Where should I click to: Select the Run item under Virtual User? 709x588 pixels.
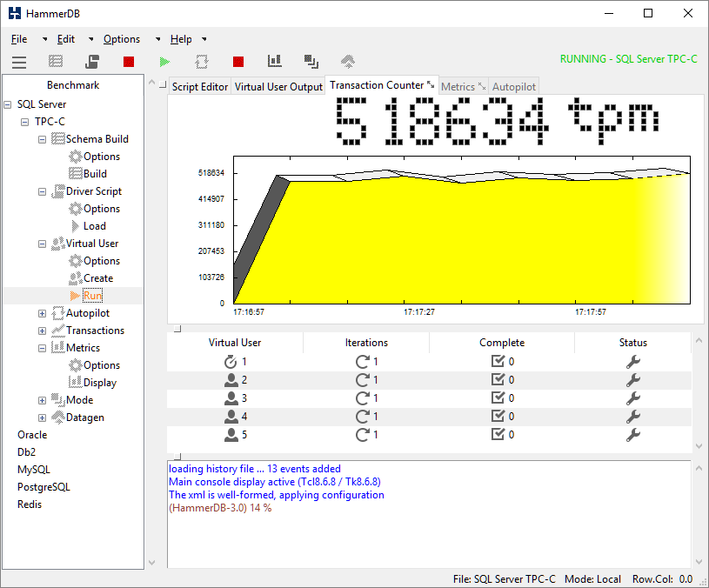[93, 296]
